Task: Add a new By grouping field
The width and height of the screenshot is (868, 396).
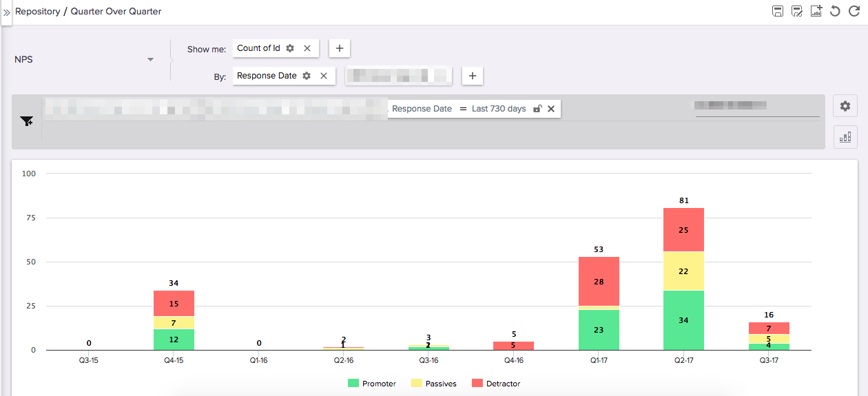Action: [x=472, y=76]
